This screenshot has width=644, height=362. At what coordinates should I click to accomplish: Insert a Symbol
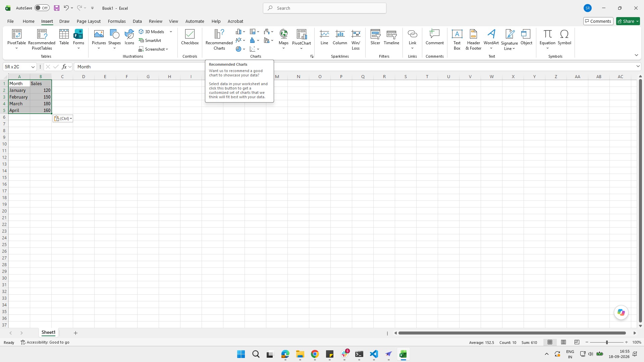(564, 37)
